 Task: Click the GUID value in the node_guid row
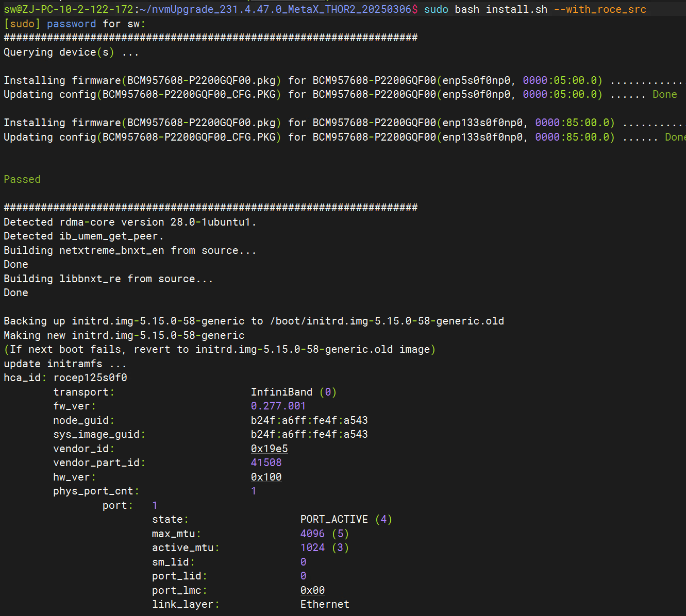tap(309, 420)
